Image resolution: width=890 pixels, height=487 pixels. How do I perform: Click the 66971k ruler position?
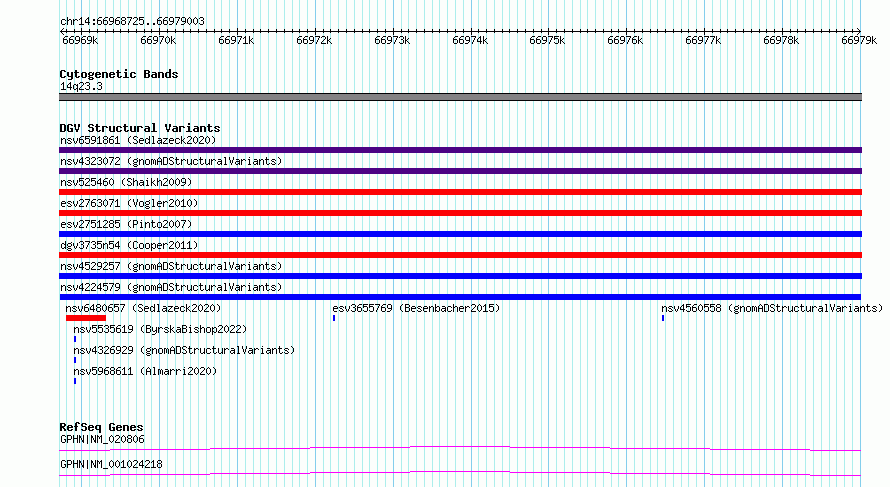[236, 40]
